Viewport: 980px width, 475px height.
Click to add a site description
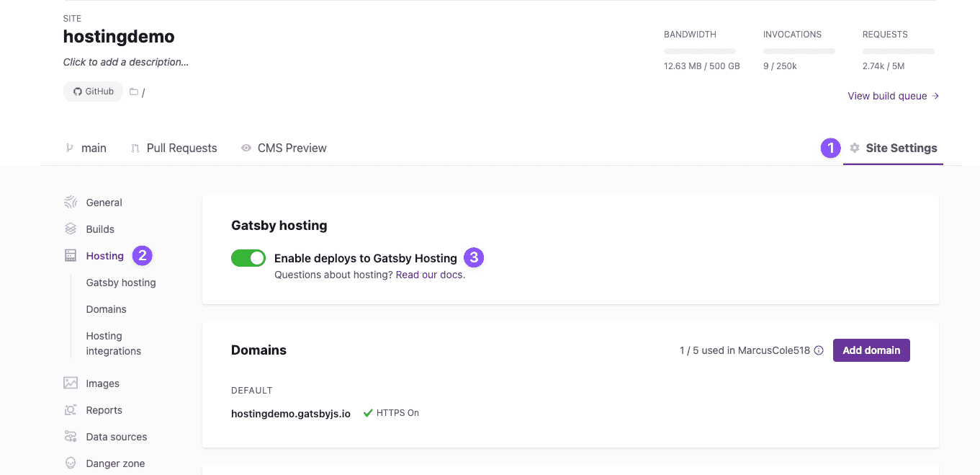point(126,62)
